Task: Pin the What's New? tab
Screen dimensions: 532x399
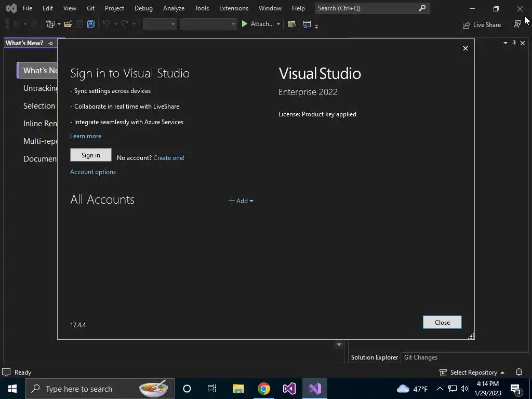Action: click(x=50, y=44)
